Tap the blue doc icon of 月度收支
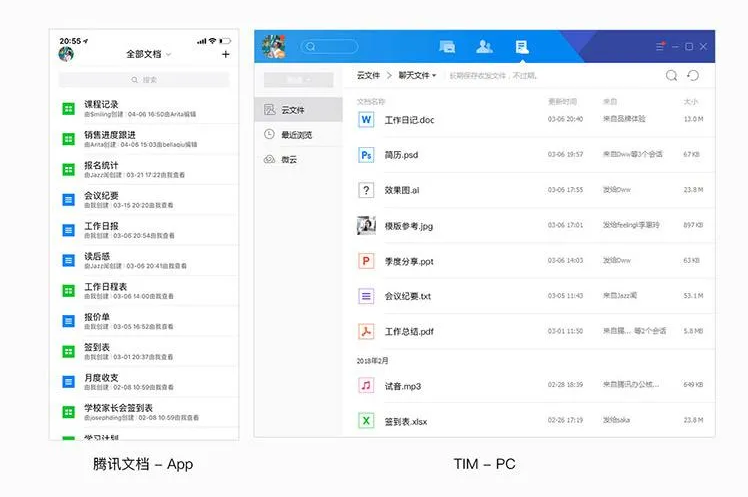Viewport: 748px width, 497px height. pos(69,382)
